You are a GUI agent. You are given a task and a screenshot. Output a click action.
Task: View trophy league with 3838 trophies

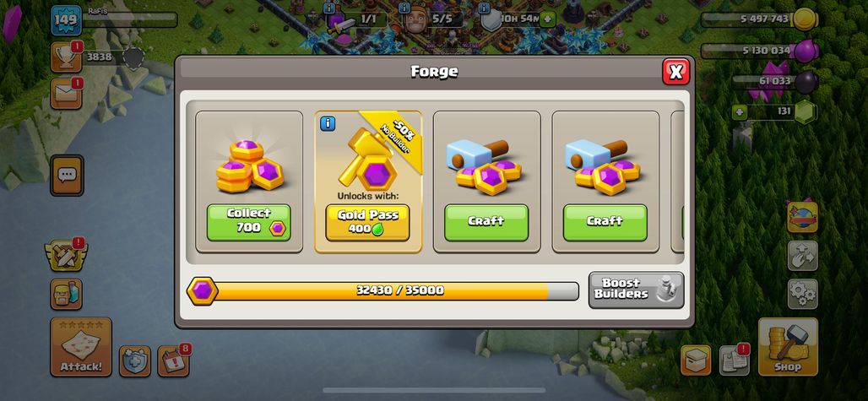pyautogui.click(x=67, y=57)
